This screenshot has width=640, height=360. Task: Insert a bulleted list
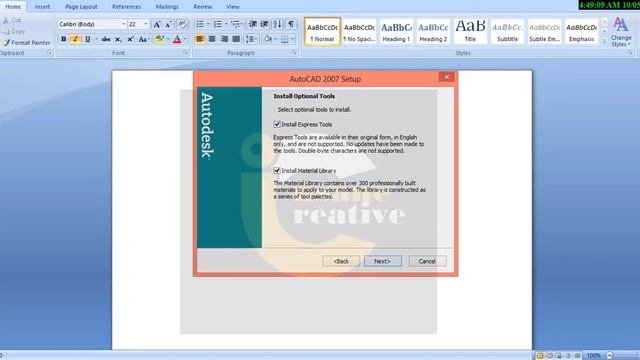tap(200, 24)
